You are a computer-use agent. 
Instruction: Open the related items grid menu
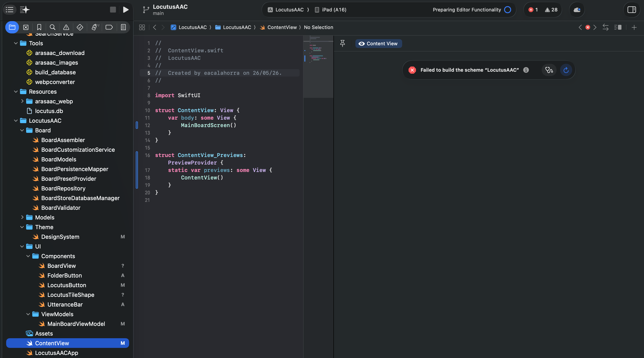[142, 27]
